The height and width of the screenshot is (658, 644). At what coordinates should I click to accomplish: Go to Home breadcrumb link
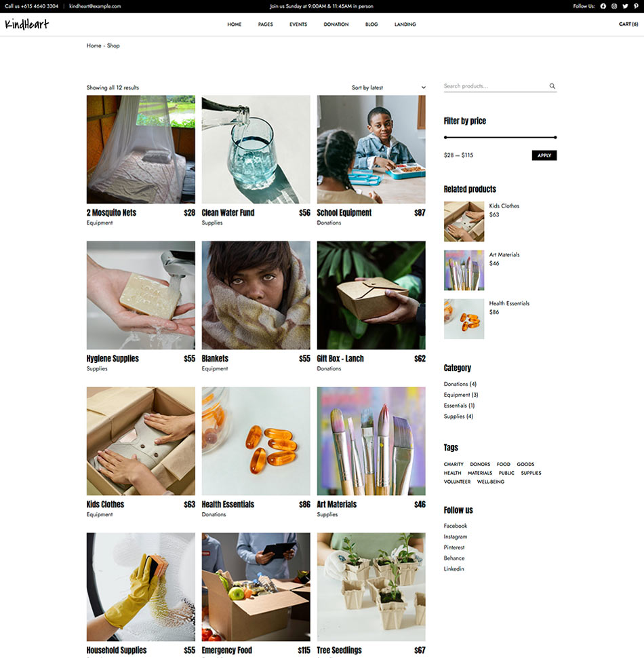[x=94, y=45]
